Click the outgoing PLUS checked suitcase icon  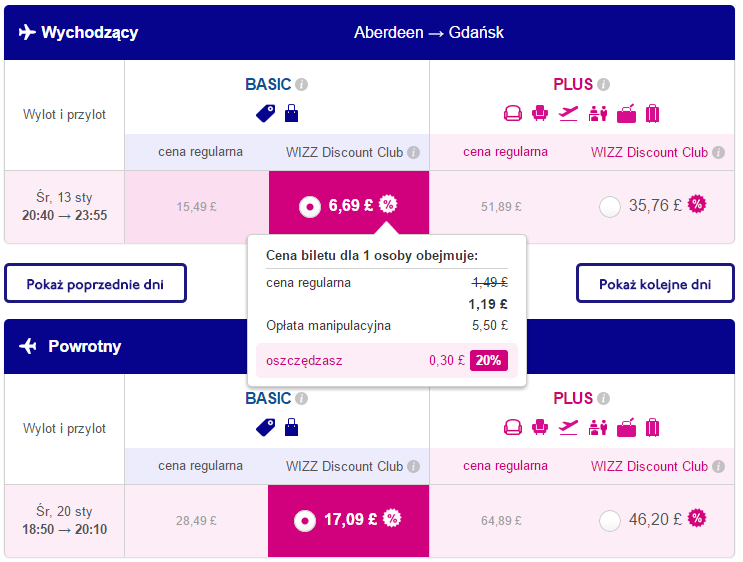coord(652,114)
